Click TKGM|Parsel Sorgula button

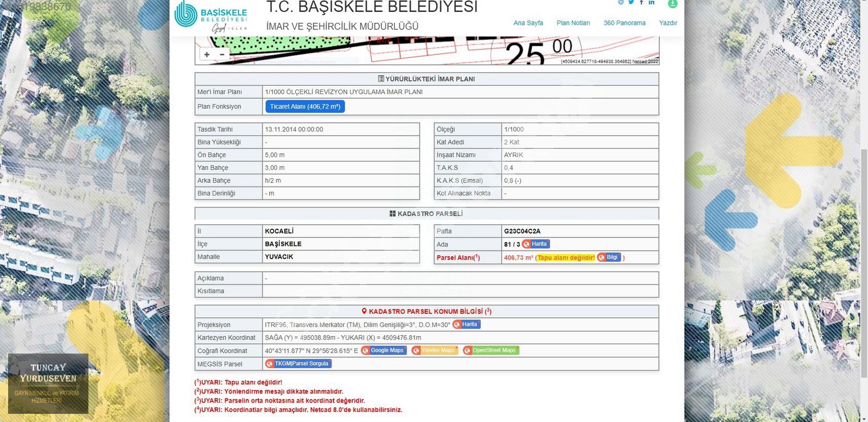click(x=298, y=364)
